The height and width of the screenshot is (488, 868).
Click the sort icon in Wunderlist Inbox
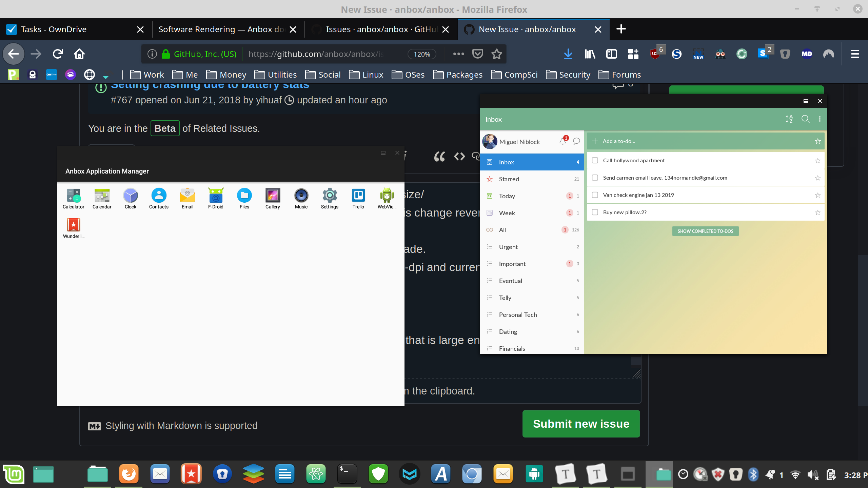click(789, 119)
